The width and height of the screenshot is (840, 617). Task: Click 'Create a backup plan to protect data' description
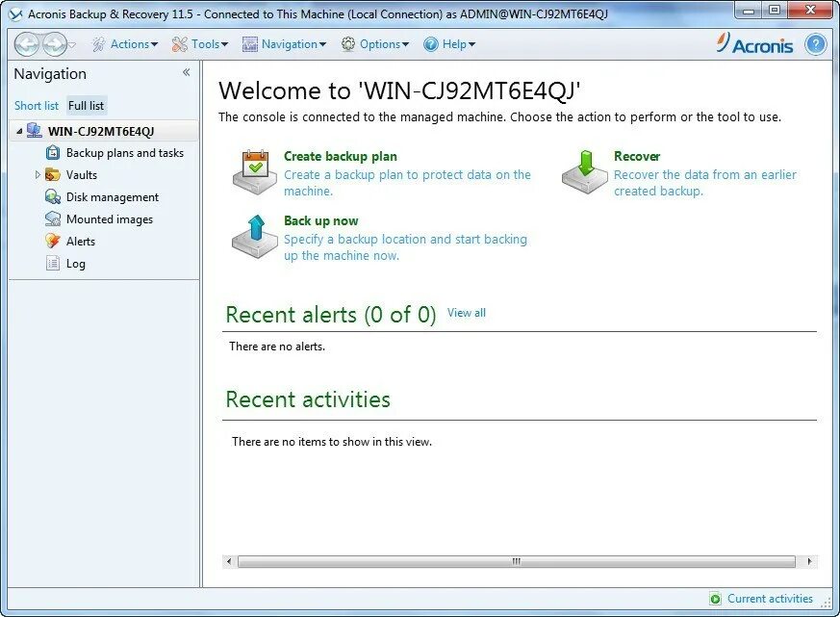click(407, 183)
